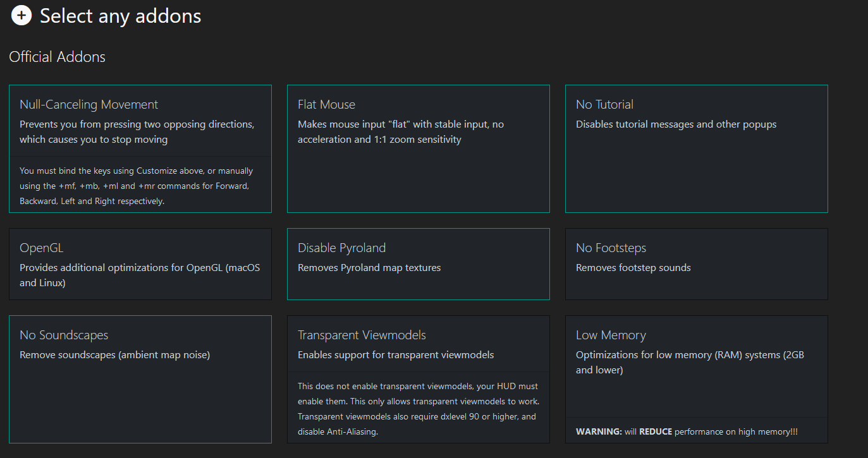This screenshot has height=458, width=868.
Task: Click the "Select any addons" heading
Action: point(120,16)
